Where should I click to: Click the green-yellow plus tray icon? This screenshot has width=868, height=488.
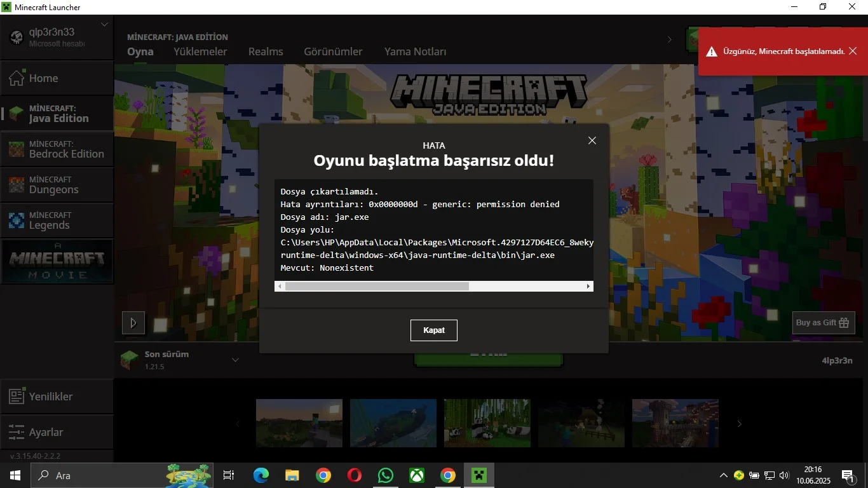pos(739,475)
